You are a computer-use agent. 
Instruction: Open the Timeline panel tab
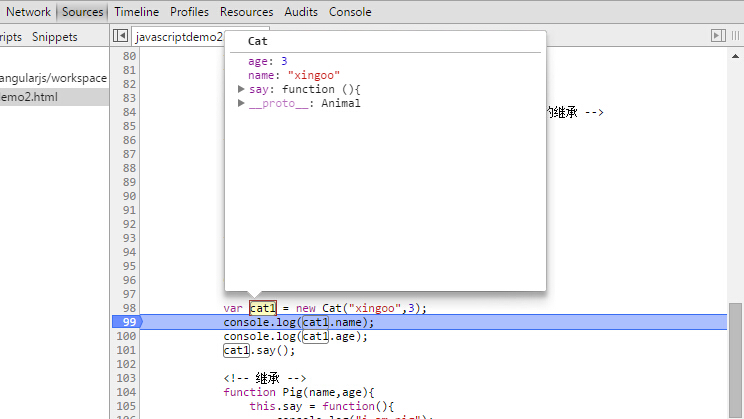pyautogui.click(x=137, y=12)
